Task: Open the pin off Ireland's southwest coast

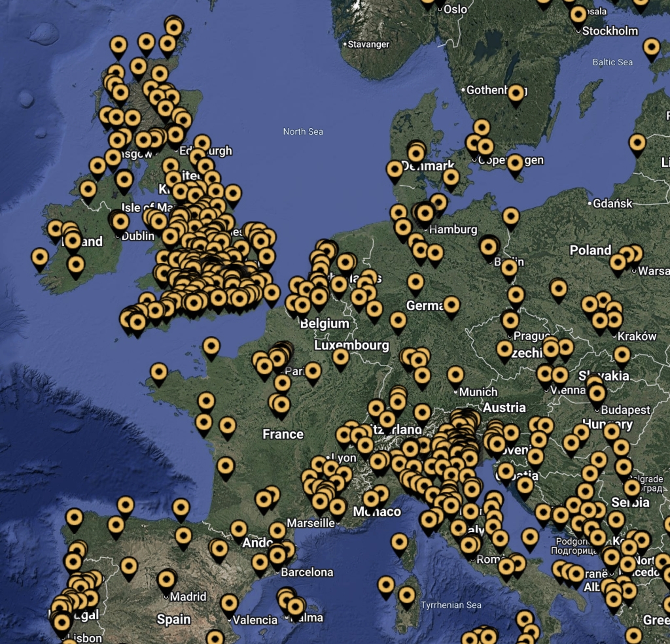Action: pos(40,260)
